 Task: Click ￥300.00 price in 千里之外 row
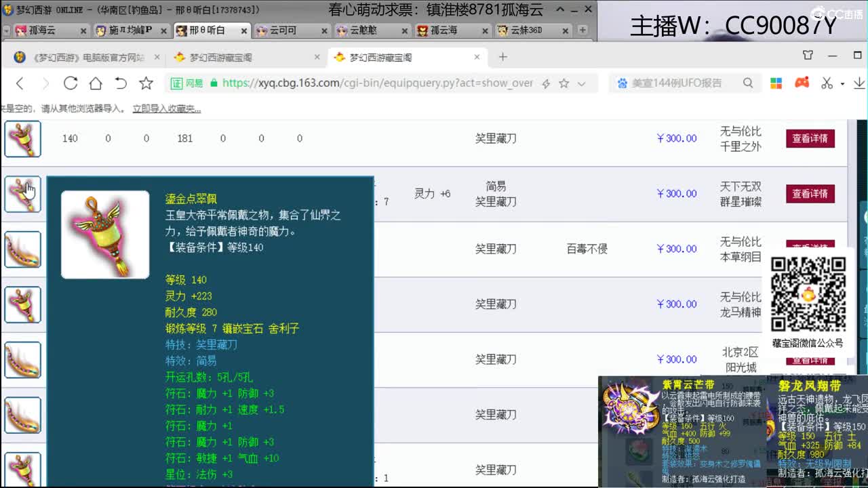coord(677,138)
